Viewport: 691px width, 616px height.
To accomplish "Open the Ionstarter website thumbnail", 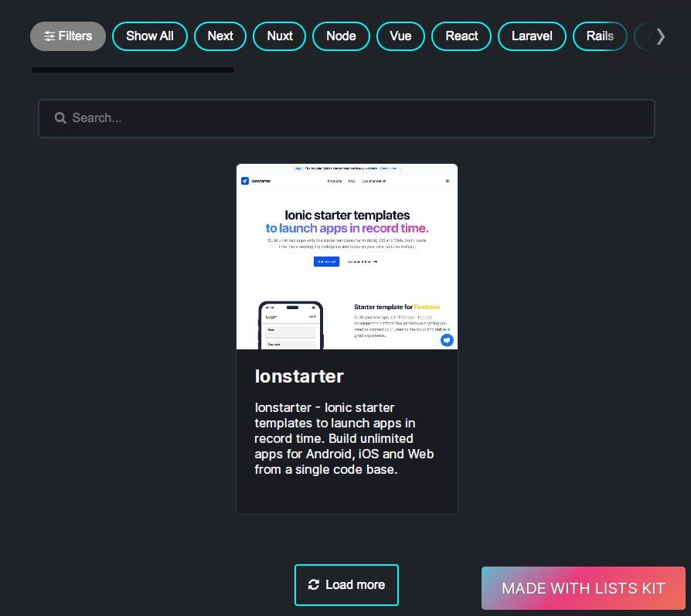I will tap(347, 257).
